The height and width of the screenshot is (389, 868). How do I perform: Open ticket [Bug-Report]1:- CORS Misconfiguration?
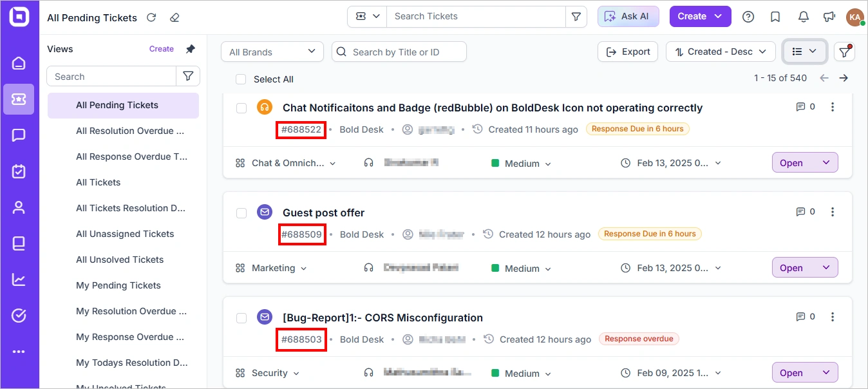click(382, 318)
